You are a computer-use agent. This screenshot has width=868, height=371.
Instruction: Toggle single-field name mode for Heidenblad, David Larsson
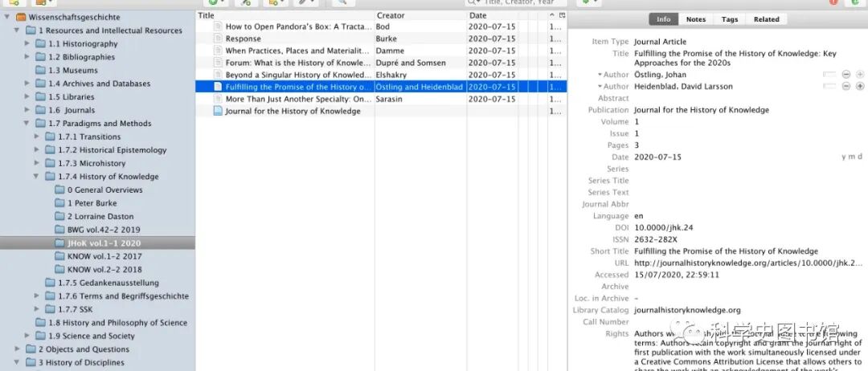[x=829, y=86]
